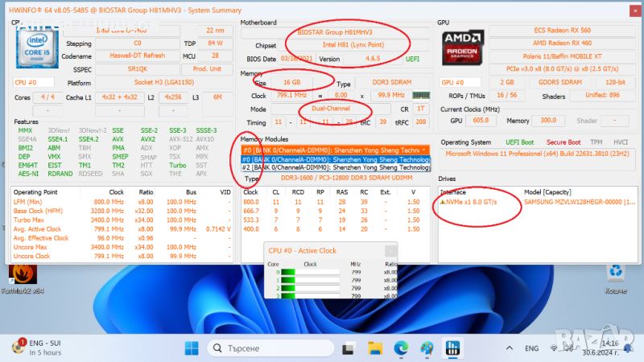Click the ENG language indicator in tray
This screenshot has height=362, width=644.
[x=531, y=348]
